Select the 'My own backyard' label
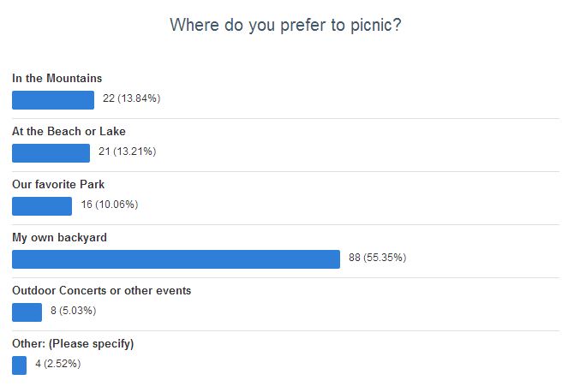 pyautogui.click(x=59, y=238)
